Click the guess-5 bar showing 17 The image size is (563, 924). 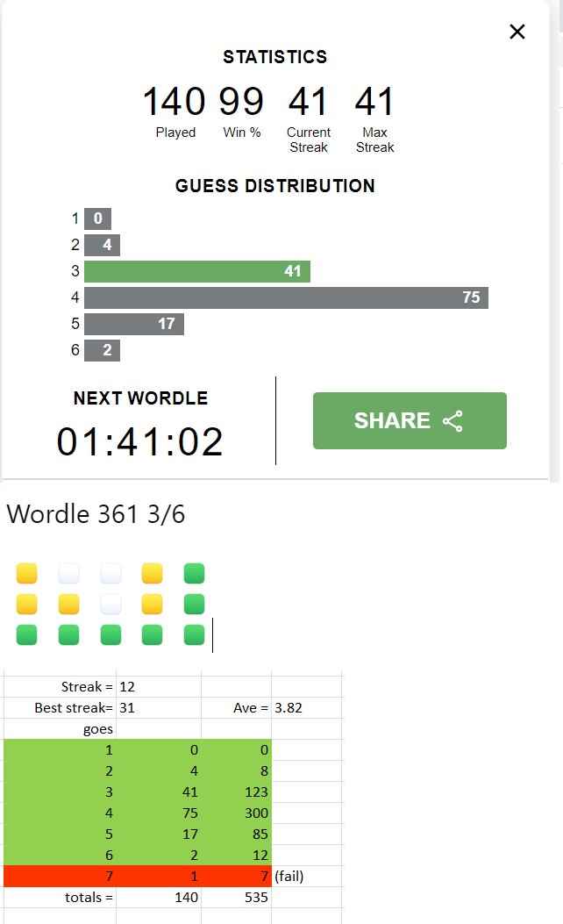pyautogui.click(x=134, y=324)
